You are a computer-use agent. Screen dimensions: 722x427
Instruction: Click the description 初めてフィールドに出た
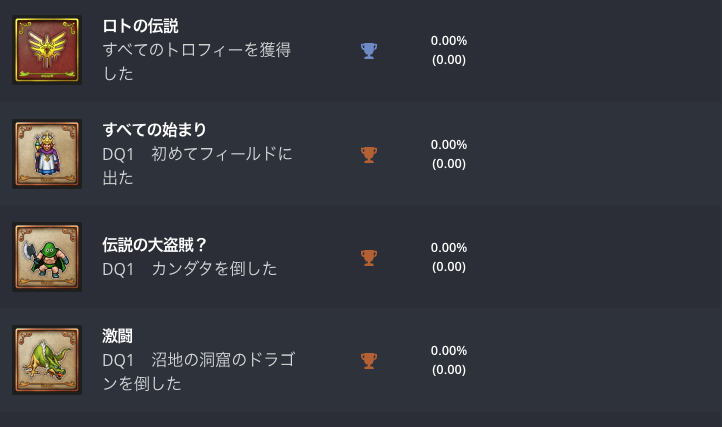(197, 166)
